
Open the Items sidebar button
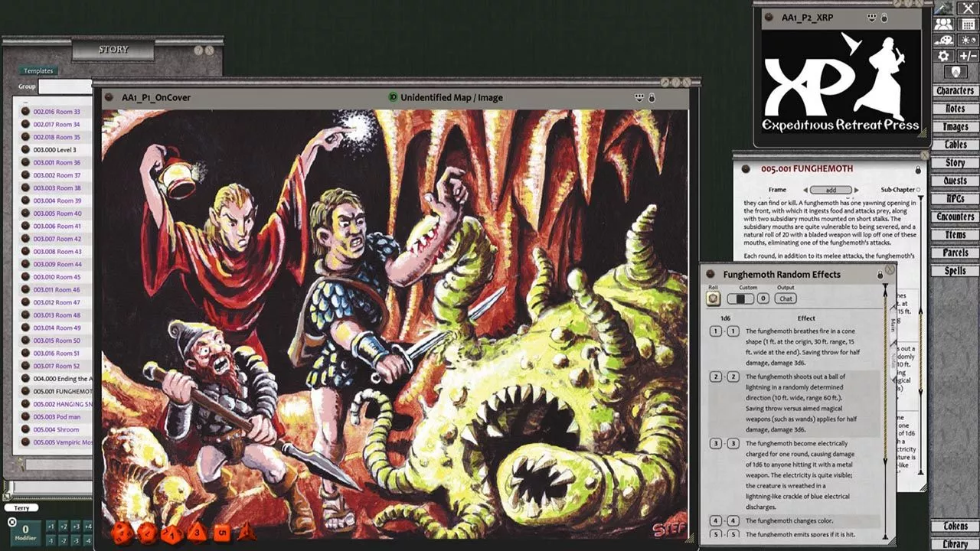[955, 235]
